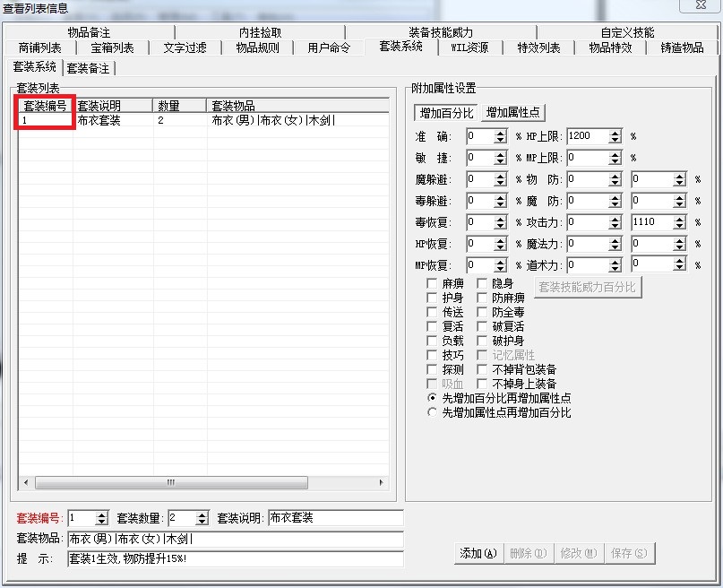Screen dimensions: 723x588
Task: Close the 查看列表信息 window
Action: coord(700,6)
